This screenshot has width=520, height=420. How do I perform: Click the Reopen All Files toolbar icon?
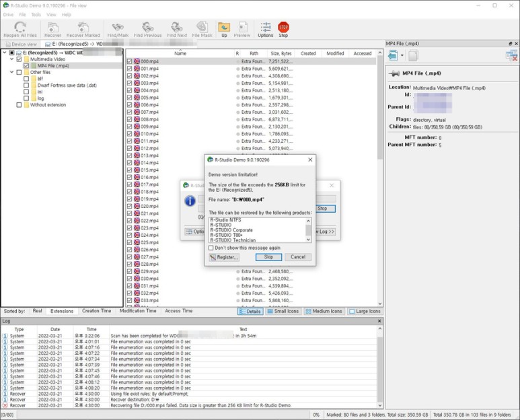click(x=20, y=27)
